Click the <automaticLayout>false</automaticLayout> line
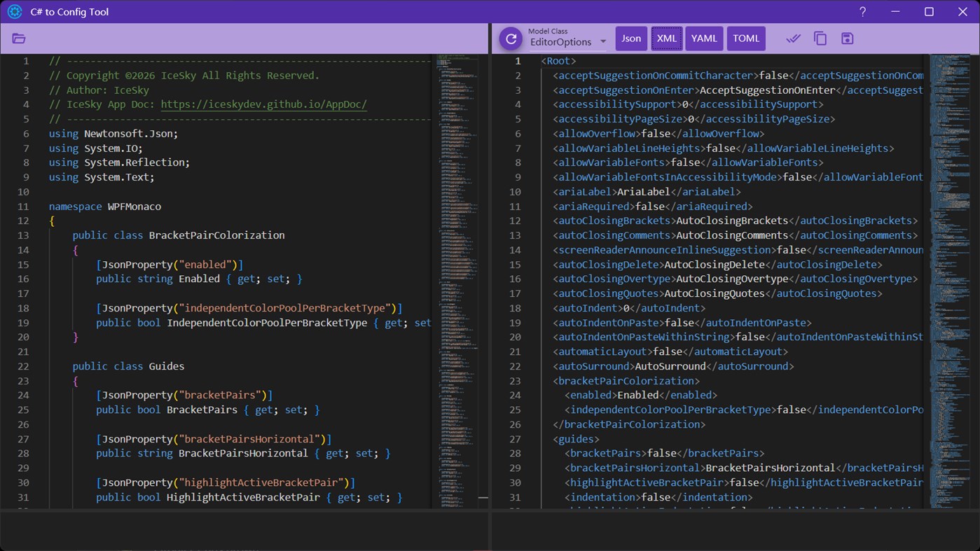The height and width of the screenshot is (551, 980). coord(670,351)
